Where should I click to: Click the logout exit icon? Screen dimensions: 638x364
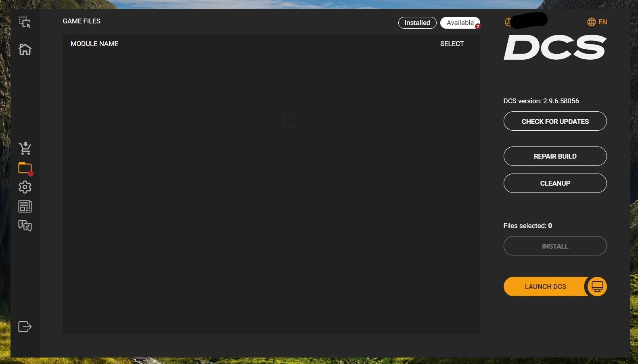coord(25,326)
